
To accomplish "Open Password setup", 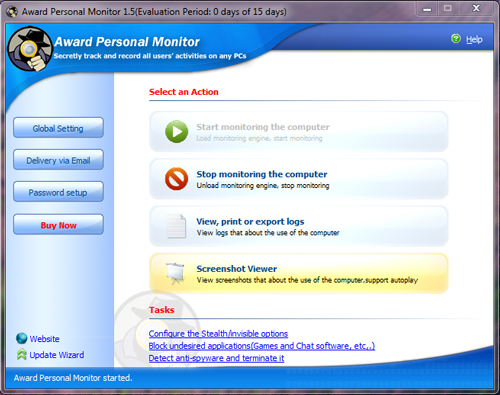I will [x=58, y=192].
